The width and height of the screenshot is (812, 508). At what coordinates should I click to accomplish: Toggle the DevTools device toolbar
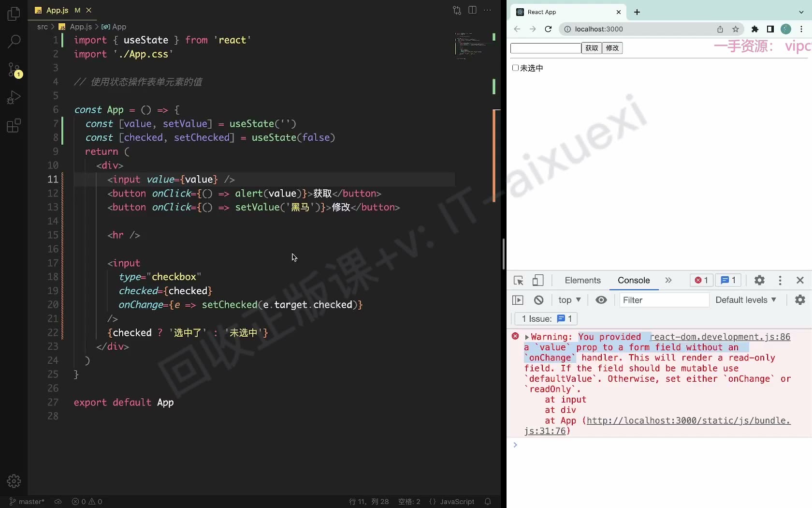(x=538, y=281)
